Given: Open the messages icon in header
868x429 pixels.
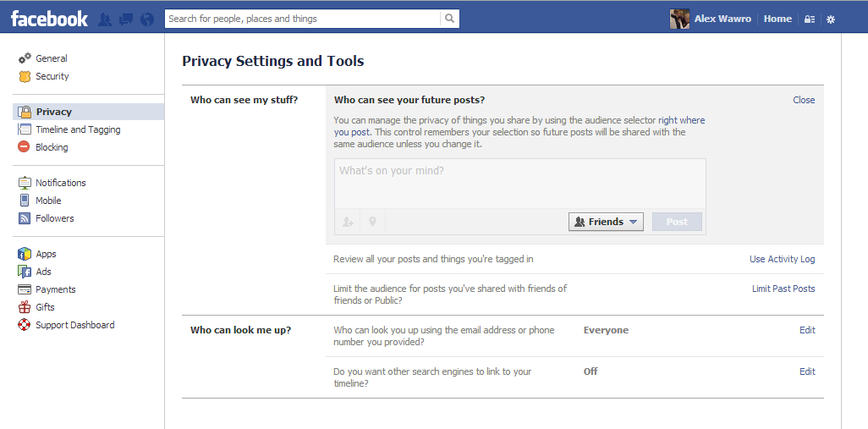Looking at the screenshot, I should click(126, 19).
